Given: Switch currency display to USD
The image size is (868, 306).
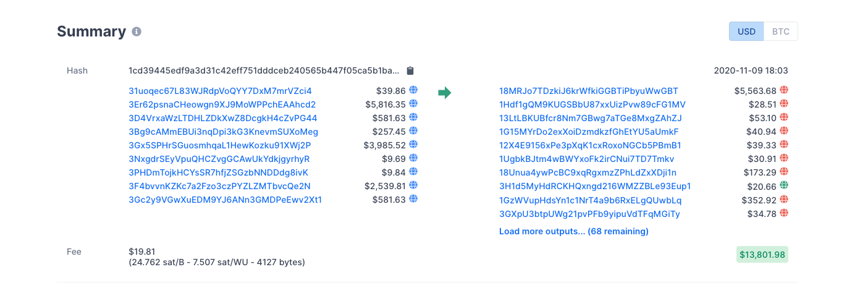Looking at the screenshot, I should coord(746,32).
